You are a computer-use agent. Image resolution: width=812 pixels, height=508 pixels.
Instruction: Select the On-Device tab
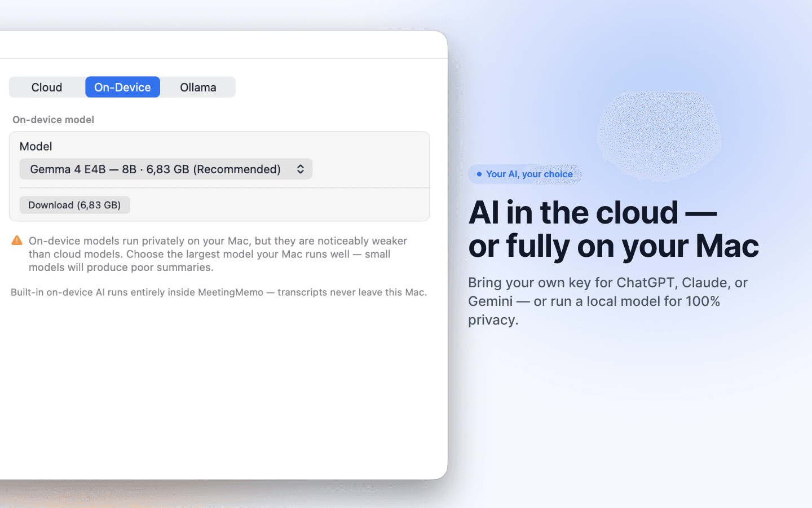pos(122,87)
